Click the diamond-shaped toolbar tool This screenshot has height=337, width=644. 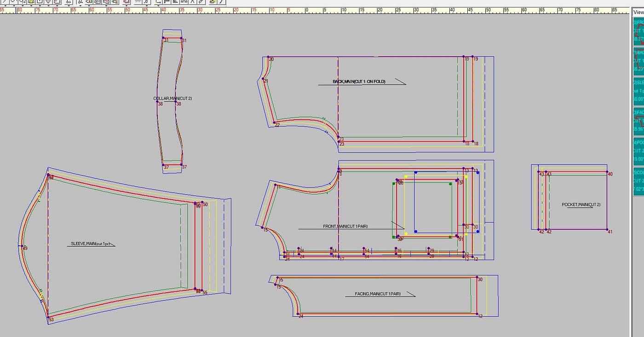[49, 2]
